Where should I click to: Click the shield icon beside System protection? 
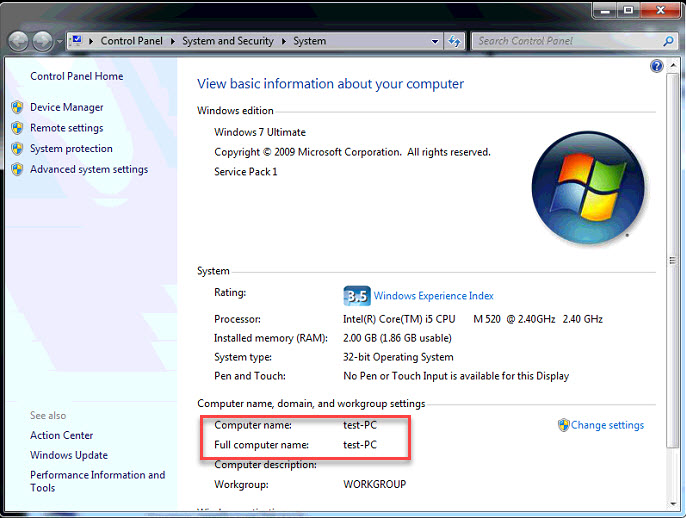(18, 148)
